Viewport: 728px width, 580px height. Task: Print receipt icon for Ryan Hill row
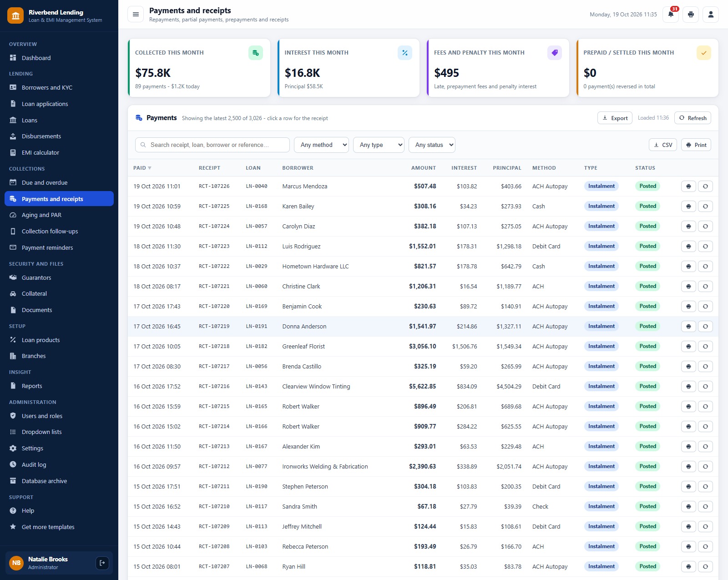tap(688, 567)
